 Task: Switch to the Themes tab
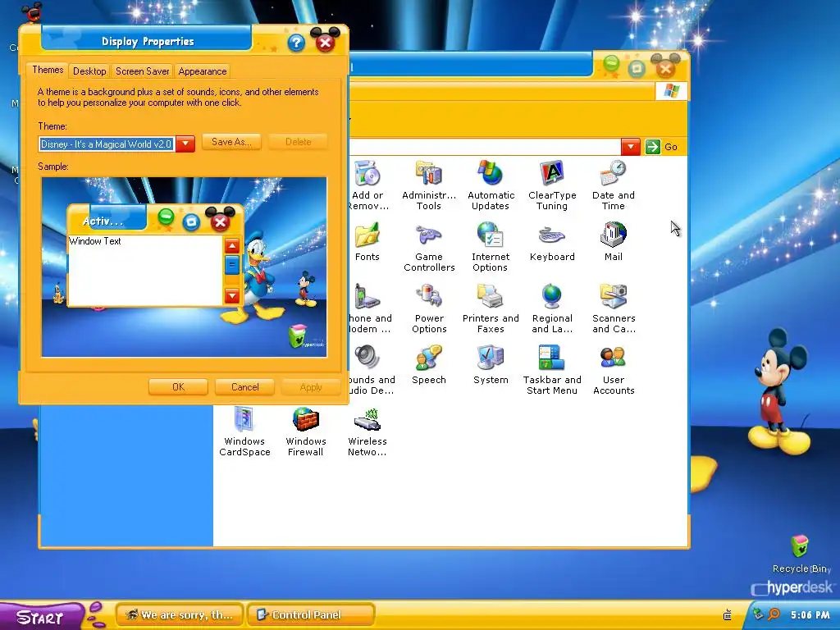coord(48,70)
